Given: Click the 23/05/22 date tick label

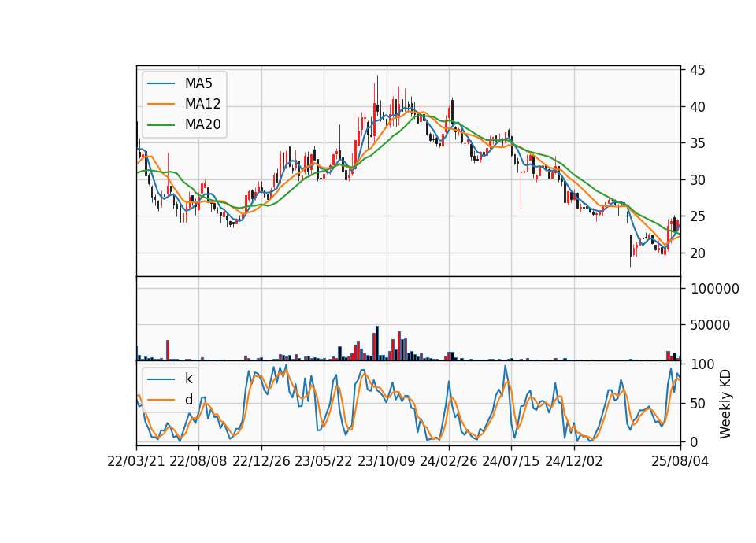Looking at the screenshot, I should [x=324, y=461].
